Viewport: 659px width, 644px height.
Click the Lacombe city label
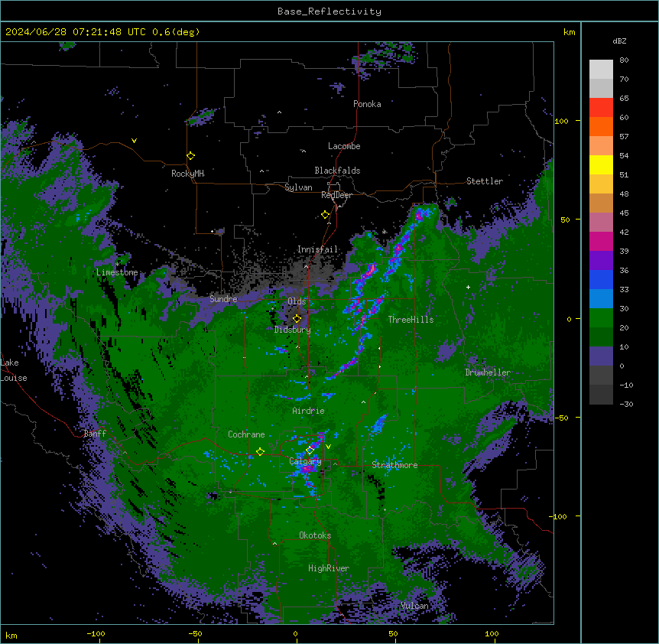[x=344, y=146]
